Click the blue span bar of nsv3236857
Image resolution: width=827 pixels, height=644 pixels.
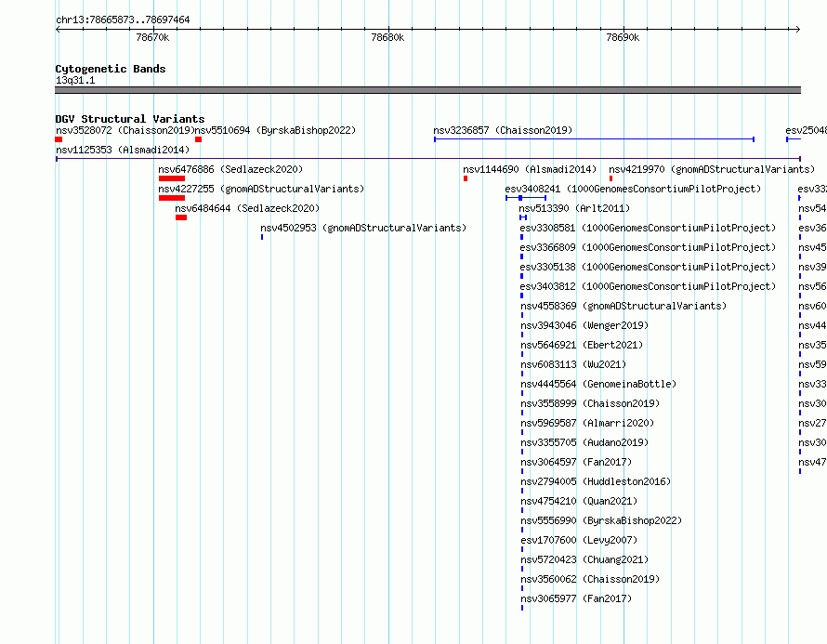point(595,139)
